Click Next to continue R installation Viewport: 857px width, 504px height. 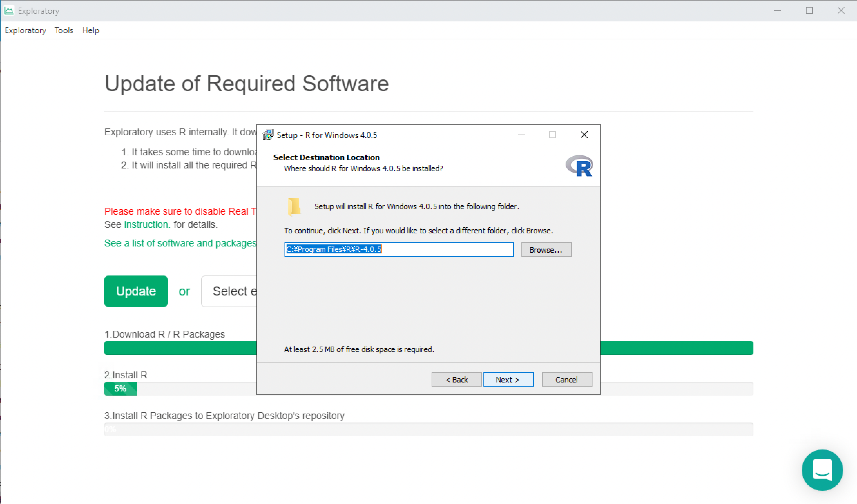[x=508, y=379]
